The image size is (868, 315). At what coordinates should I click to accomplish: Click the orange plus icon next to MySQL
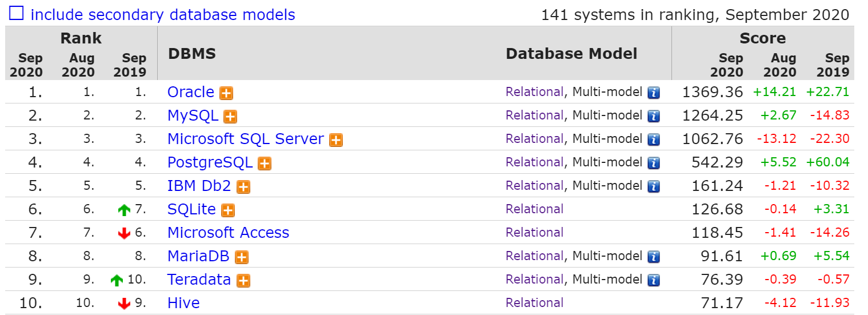[x=230, y=117]
